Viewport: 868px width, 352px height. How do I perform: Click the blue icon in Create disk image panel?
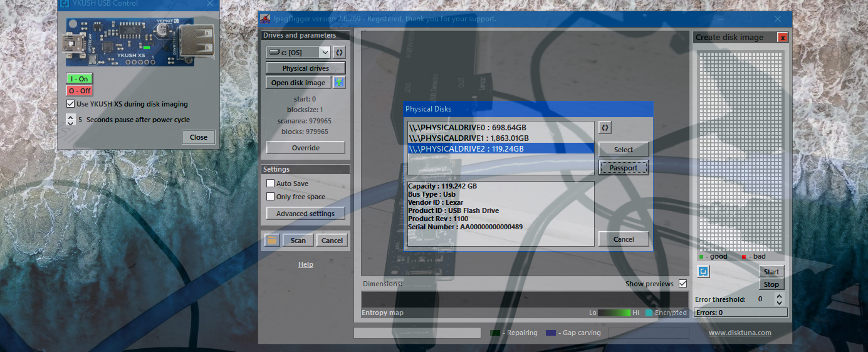coord(703,271)
